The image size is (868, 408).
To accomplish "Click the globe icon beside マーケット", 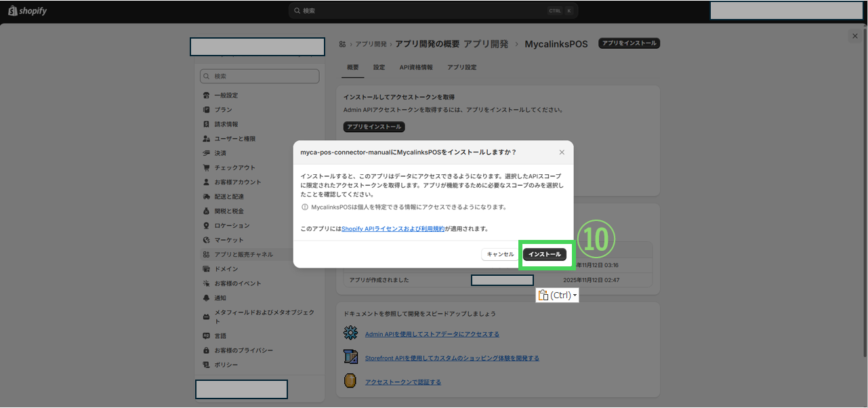I will point(207,241).
